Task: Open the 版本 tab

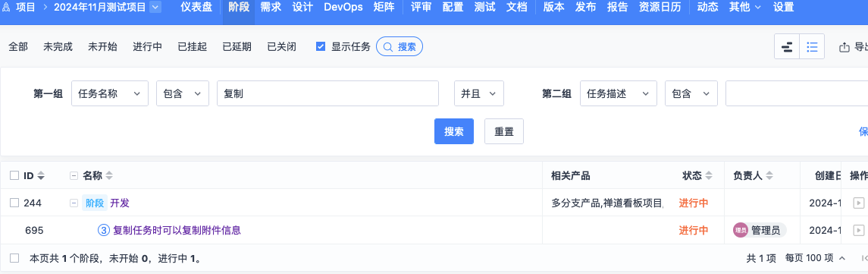Action: (x=553, y=8)
